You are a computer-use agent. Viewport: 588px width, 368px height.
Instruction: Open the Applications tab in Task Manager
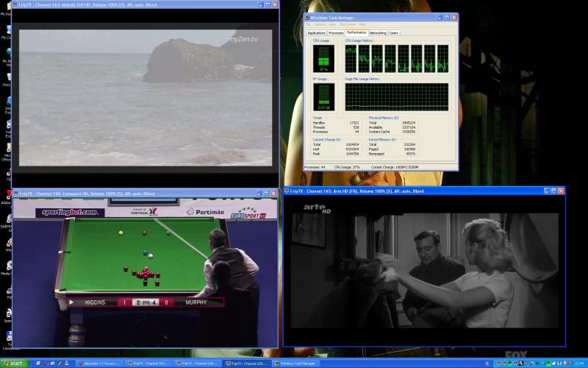point(317,33)
